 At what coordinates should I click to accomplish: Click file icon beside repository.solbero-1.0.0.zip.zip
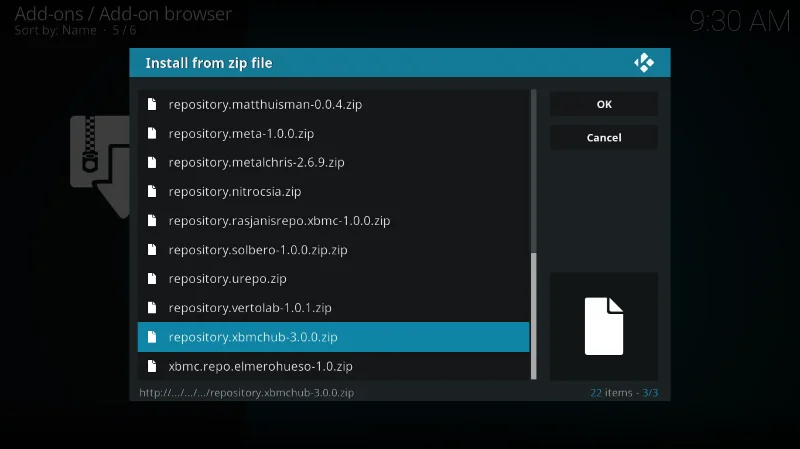[152, 250]
